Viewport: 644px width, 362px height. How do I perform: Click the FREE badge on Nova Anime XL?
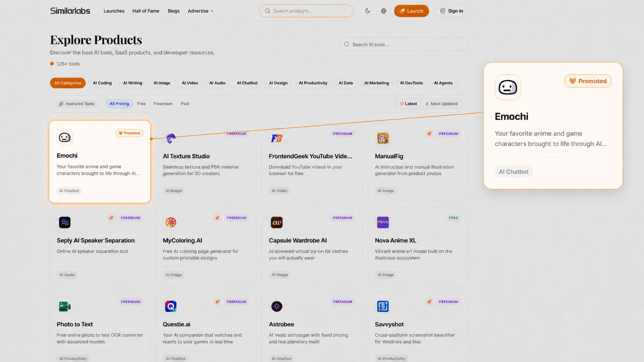453,218
